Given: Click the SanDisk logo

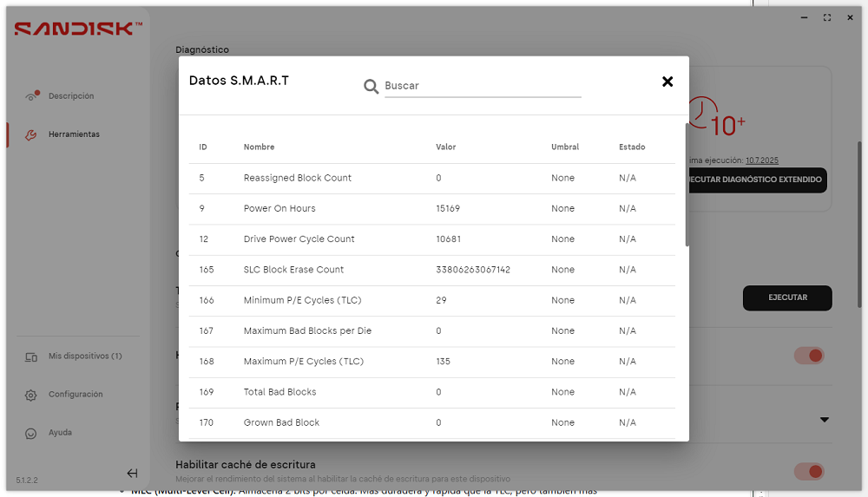Looking at the screenshot, I should pos(78,29).
